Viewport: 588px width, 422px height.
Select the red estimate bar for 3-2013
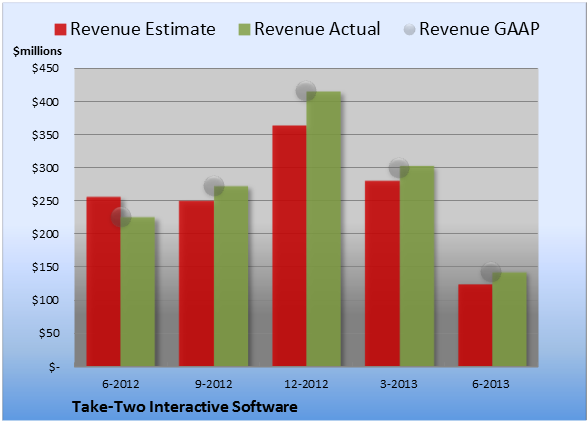(x=382, y=273)
